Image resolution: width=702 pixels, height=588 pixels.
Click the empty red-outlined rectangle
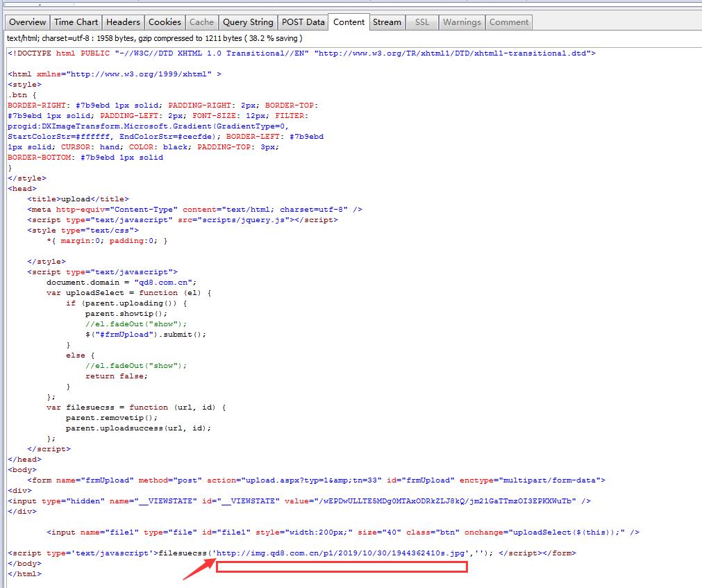pyautogui.click(x=342, y=567)
